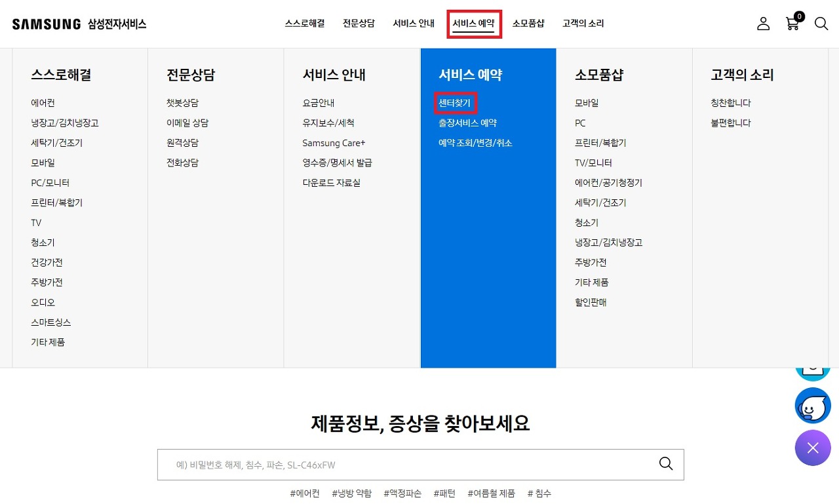The width and height of the screenshot is (839, 504).
Task: Open 전화상담 link
Action: [x=182, y=163]
